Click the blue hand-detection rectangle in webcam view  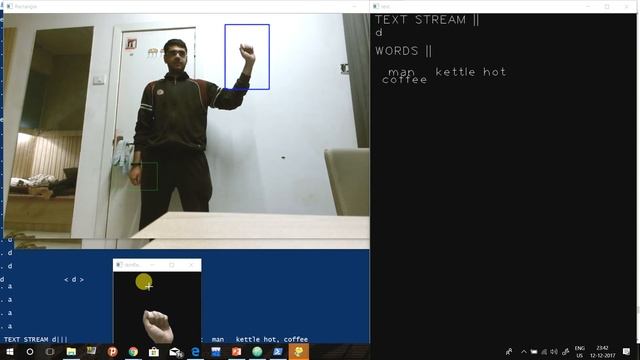click(x=247, y=57)
